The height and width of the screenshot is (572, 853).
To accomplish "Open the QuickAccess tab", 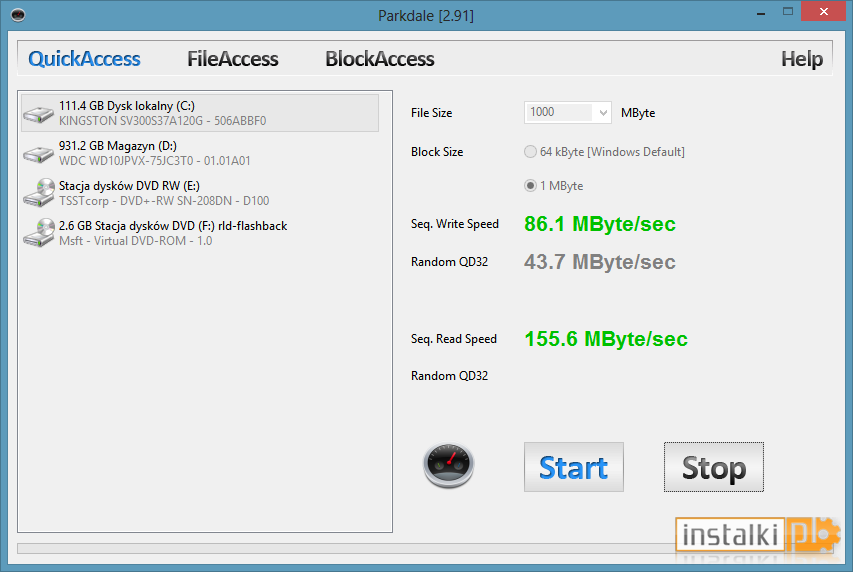I will pyautogui.click(x=84, y=59).
